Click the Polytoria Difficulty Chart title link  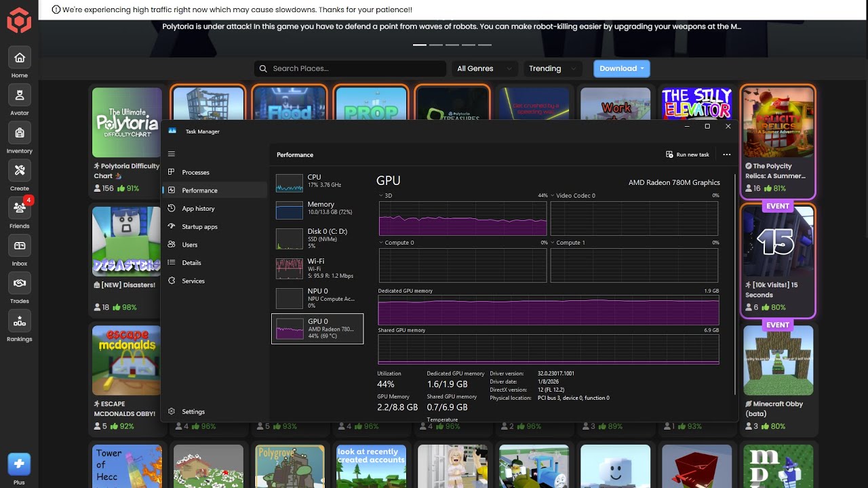(127, 171)
